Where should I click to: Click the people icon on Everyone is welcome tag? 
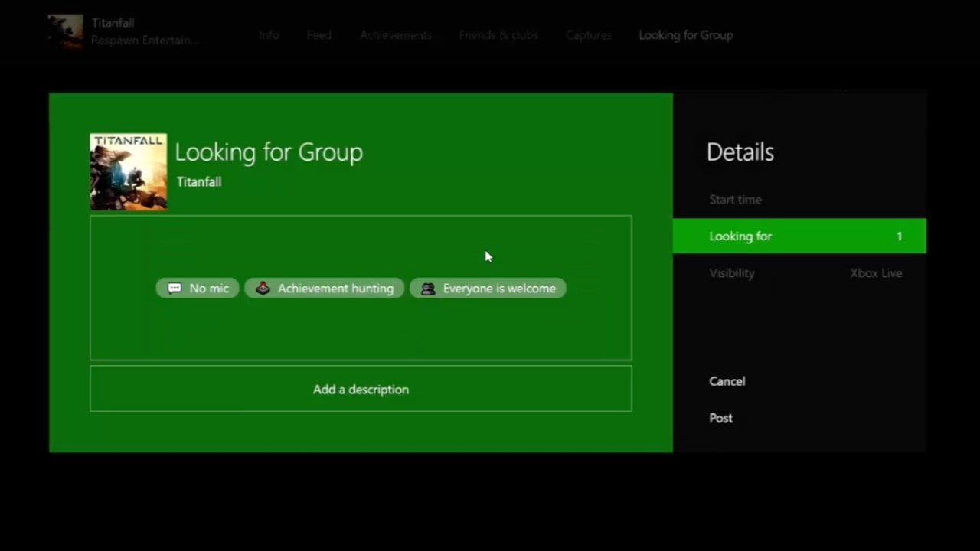tap(428, 289)
